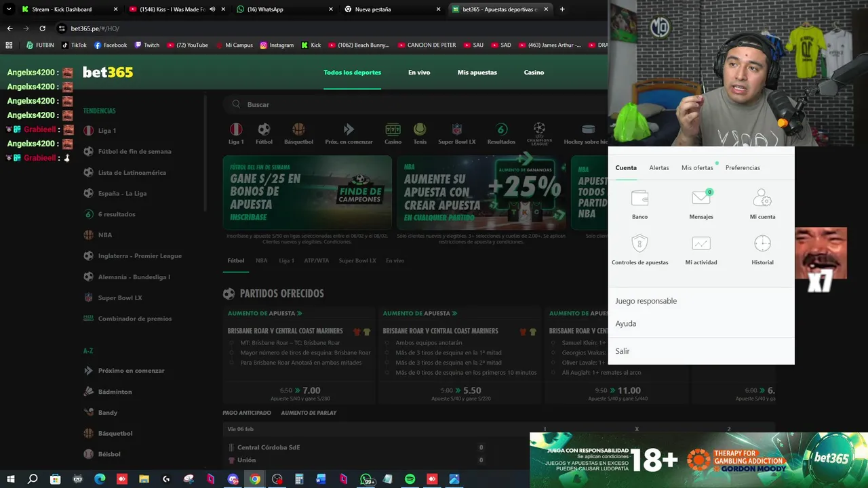Switch to the Preferencias tab
Image resolution: width=868 pixels, height=488 pixels.
(743, 167)
